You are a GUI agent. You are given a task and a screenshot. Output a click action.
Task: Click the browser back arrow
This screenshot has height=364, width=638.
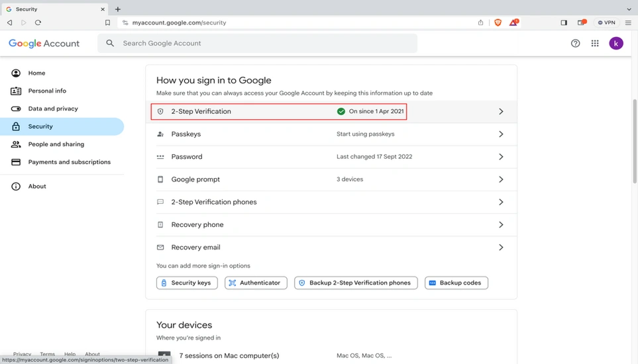pyautogui.click(x=10, y=23)
